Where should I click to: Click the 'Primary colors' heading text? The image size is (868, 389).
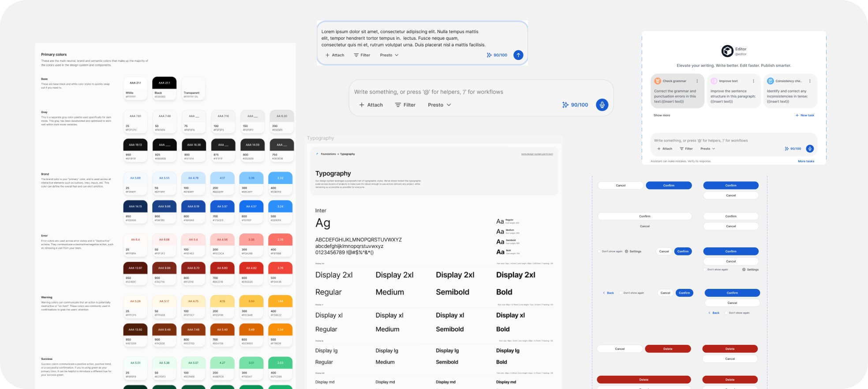54,55
